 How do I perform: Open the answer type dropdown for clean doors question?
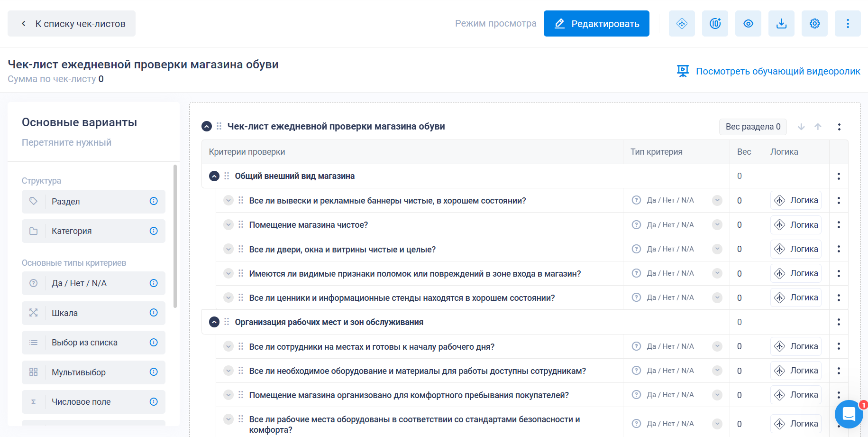pos(717,249)
